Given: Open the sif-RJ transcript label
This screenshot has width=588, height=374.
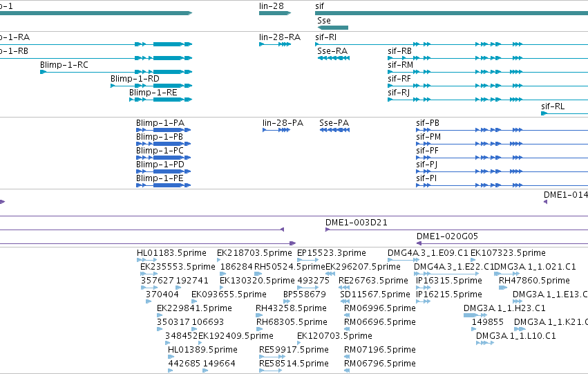Looking at the screenshot, I should tap(399, 93).
